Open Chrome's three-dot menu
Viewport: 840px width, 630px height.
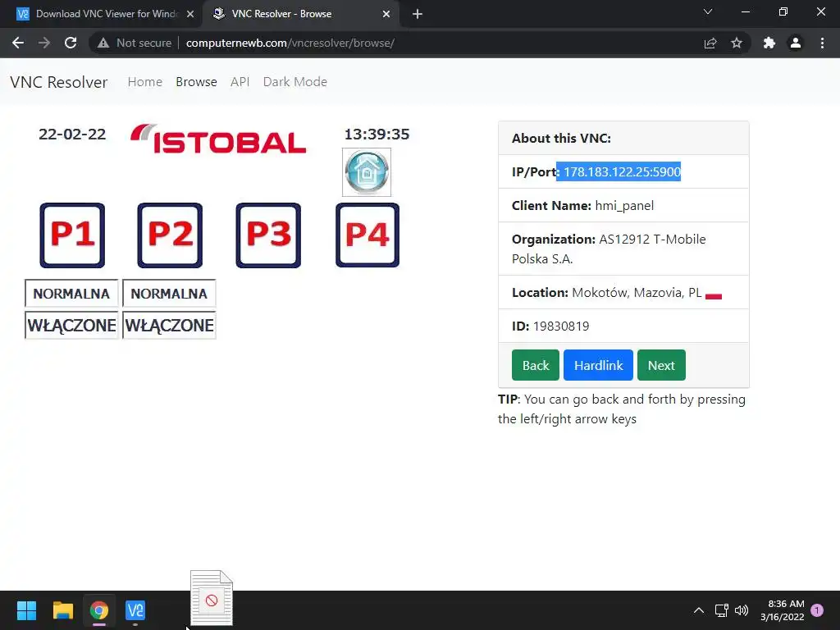click(822, 43)
